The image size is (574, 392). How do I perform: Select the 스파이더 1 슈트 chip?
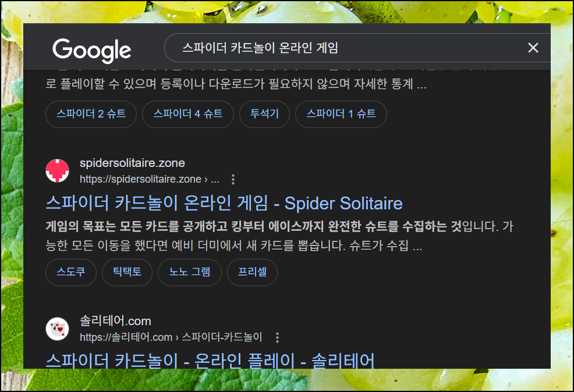341,114
